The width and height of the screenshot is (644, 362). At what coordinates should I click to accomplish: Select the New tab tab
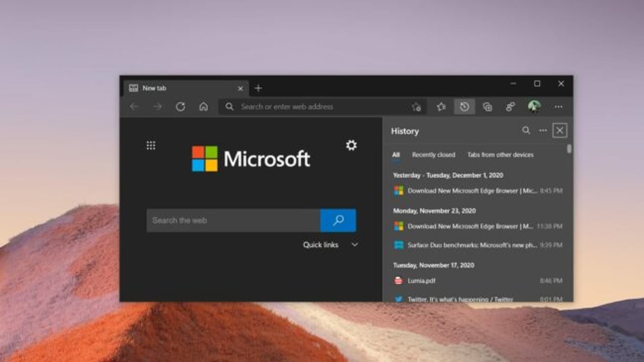tap(186, 88)
